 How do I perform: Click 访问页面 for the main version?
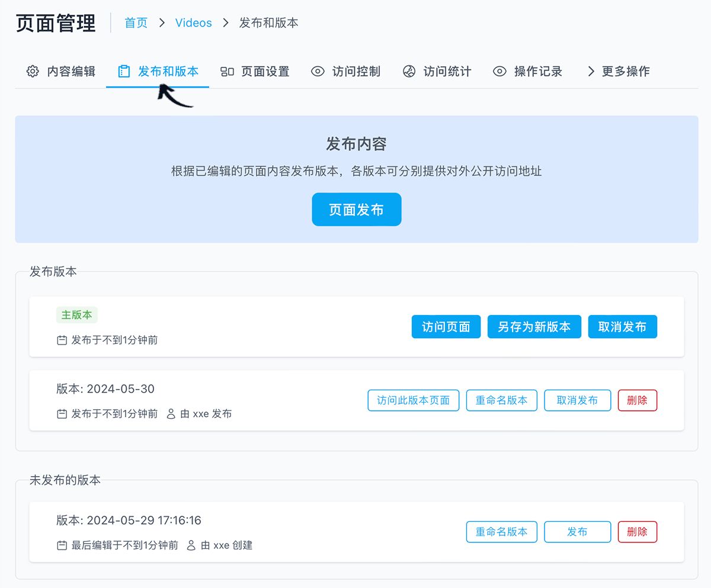(x=446, y=327)
